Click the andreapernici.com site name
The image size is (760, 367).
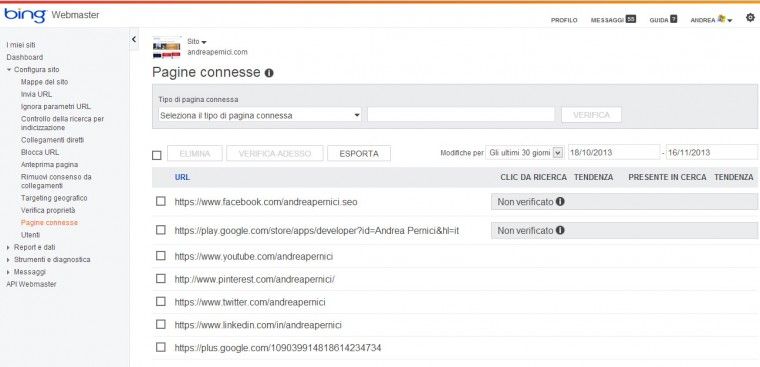pos(218,52)
